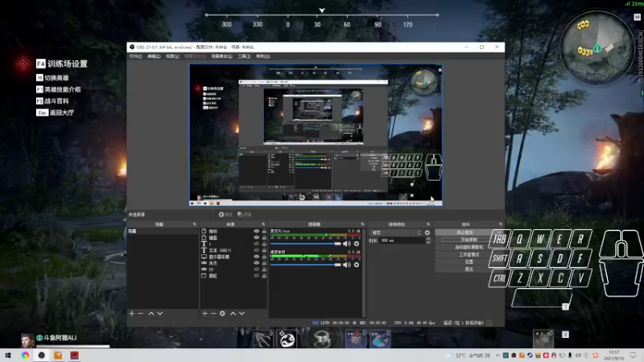Click 训练场设置 (F4) in the game menu
This screenshot has width=644, height=362.
[x=62, y=64]
